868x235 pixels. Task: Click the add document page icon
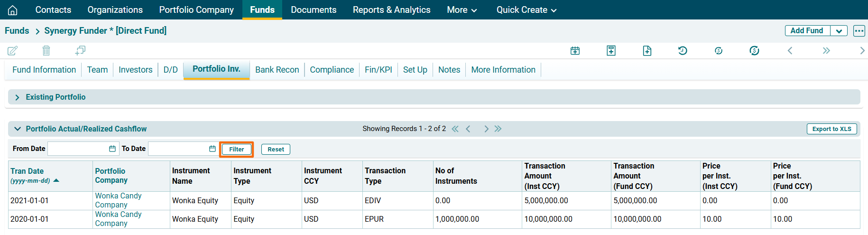click(647, 51)
